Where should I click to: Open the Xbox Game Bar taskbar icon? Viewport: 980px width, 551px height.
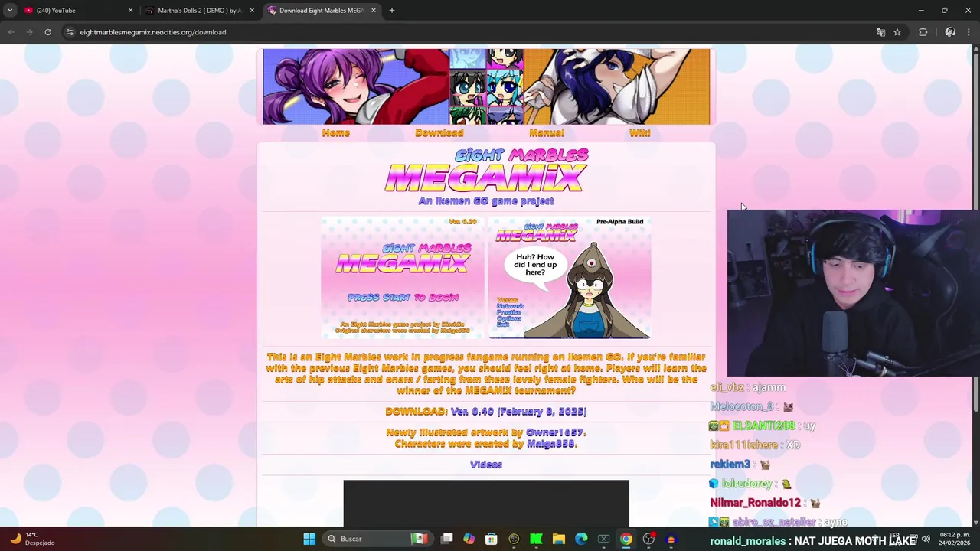pos(603,539)
